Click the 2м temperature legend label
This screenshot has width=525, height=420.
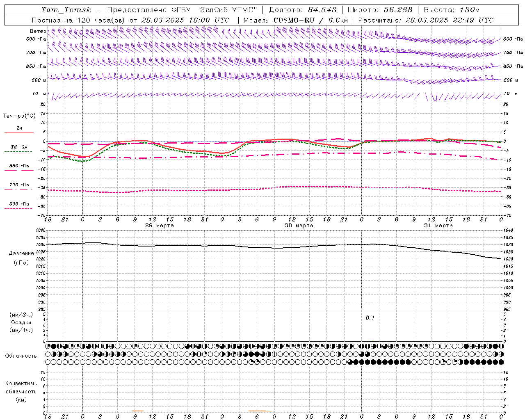pos(19,128)
